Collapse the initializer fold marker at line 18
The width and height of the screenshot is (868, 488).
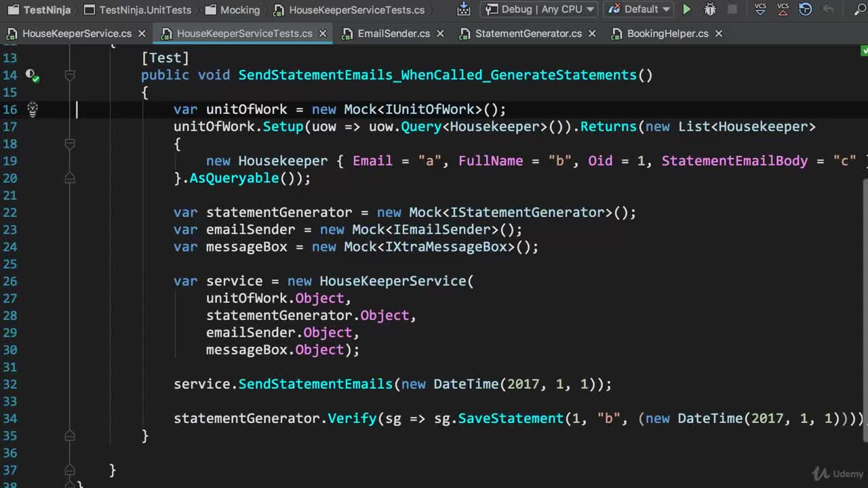69,144
